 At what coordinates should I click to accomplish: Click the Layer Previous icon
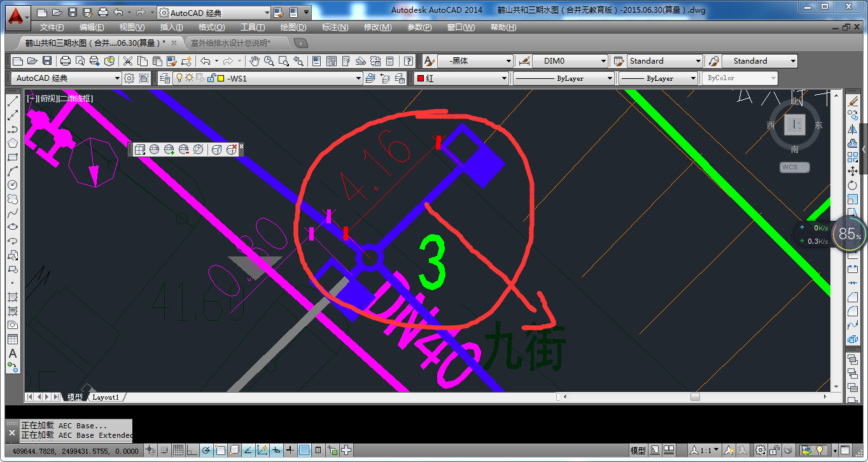(385, 78)
